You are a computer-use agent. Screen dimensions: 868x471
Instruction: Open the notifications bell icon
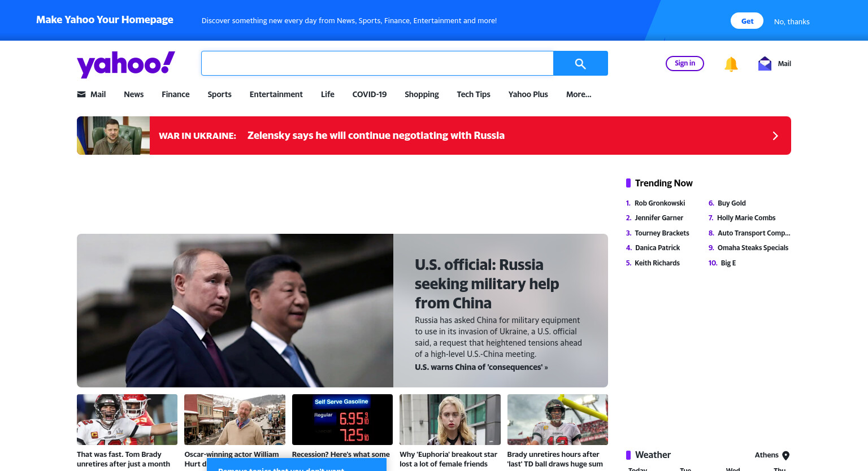731,64
